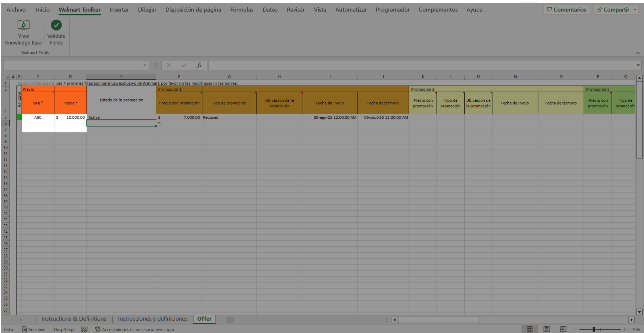Click the vertical scrollbar thumb
The width and height of the screenshot is (644, 333).
tap(639, 120)
